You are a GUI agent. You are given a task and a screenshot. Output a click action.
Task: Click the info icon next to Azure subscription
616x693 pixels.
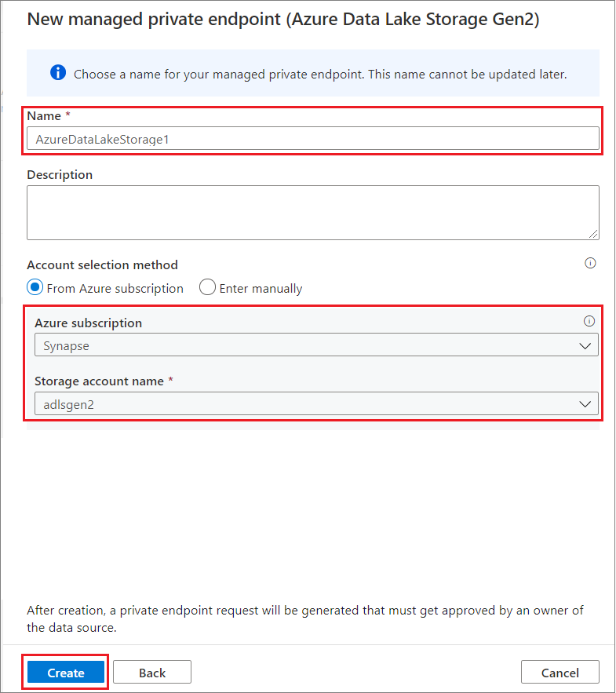589,320
